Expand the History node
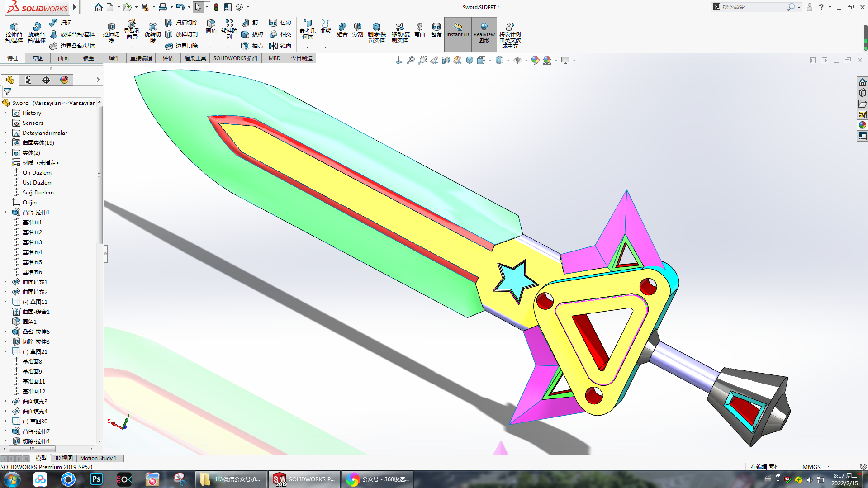Screen dimensions: 868x488 coord(5,113)
